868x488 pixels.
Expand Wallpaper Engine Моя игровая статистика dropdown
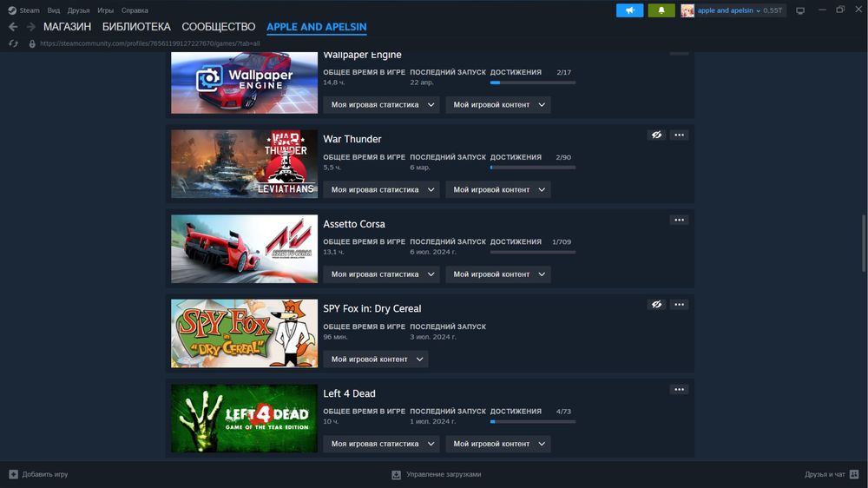(381, 105)
